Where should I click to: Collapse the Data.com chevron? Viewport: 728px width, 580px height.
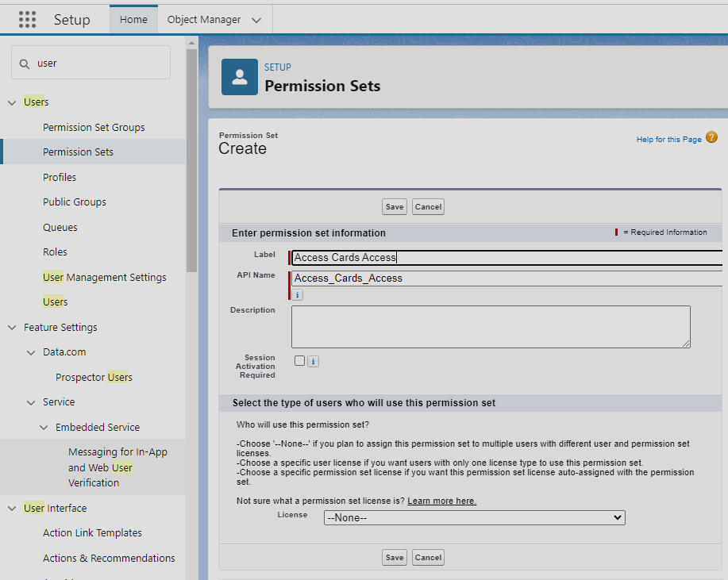tap(31, 352)
